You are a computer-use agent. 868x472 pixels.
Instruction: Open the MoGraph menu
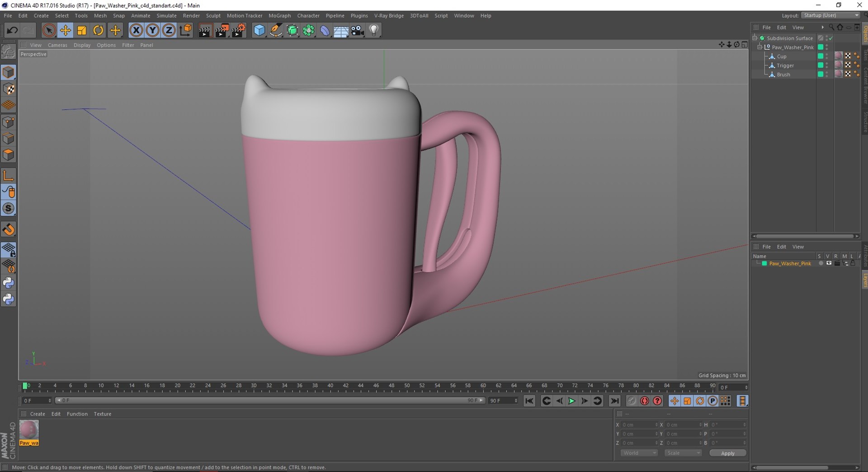279,15
